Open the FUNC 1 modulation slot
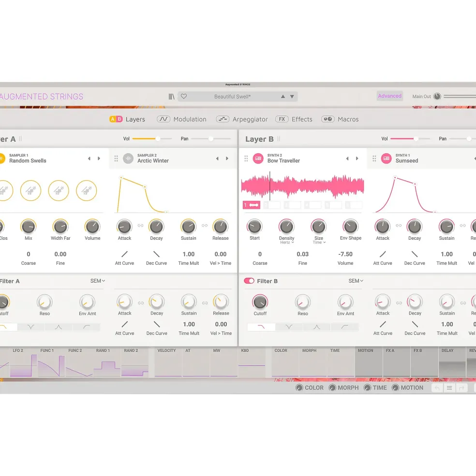The width and height of the screenshot is (476, 476). point(51,362)
